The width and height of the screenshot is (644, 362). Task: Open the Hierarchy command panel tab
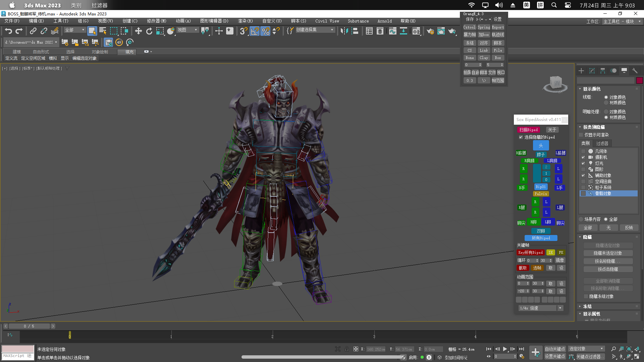(603, 71)
